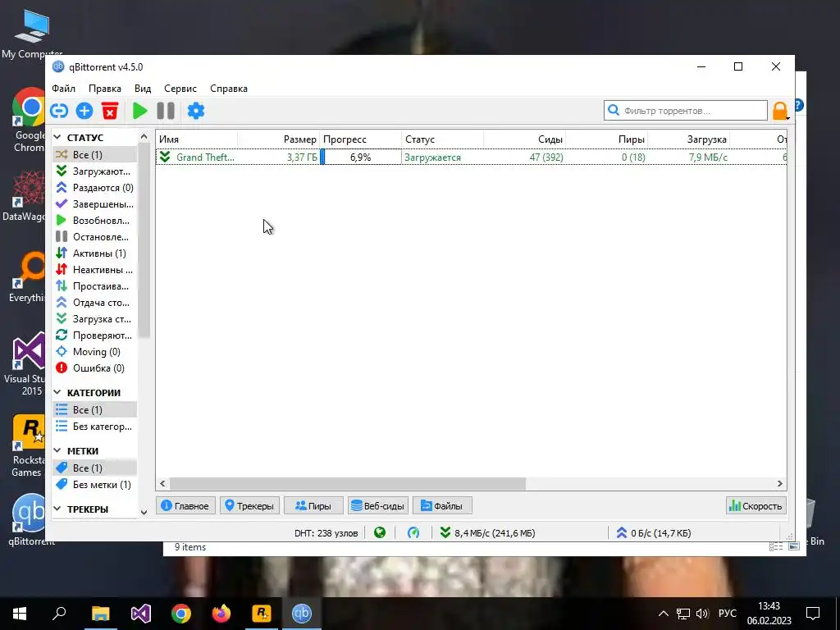This screenshot has height=630, width=840.
Task: Click the add torrent file plus icon
Action: [x=84, y=111]
